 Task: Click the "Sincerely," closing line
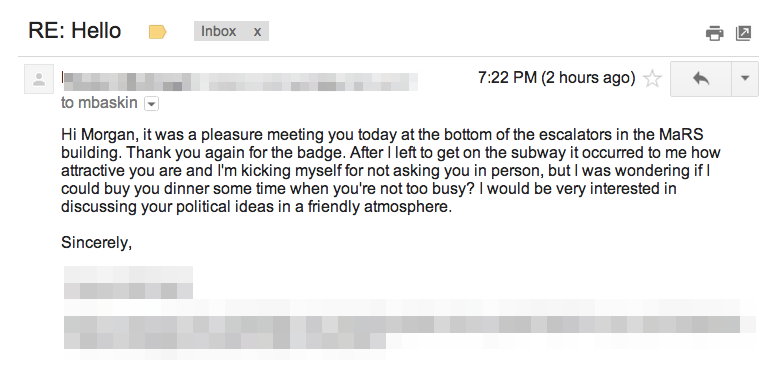point(96,243)
